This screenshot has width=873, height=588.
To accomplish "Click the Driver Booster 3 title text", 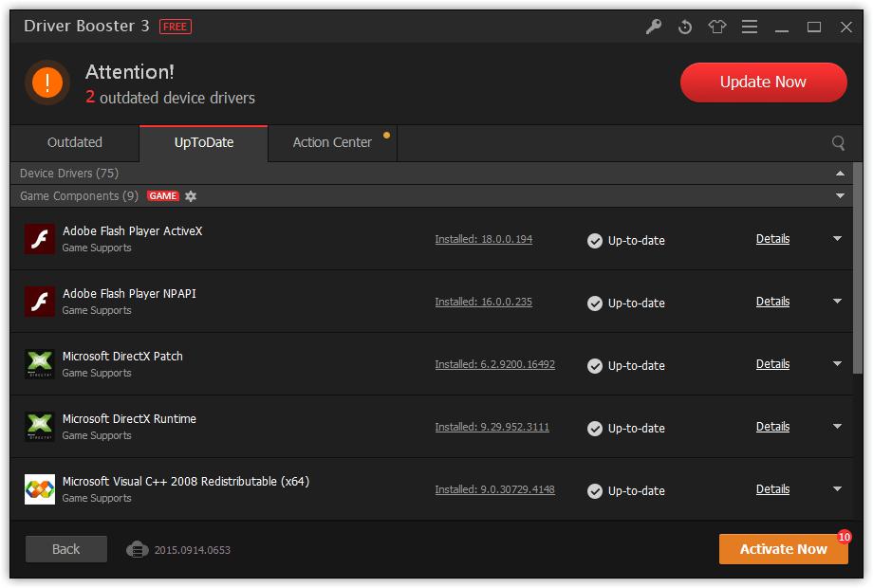I will 87,27.
